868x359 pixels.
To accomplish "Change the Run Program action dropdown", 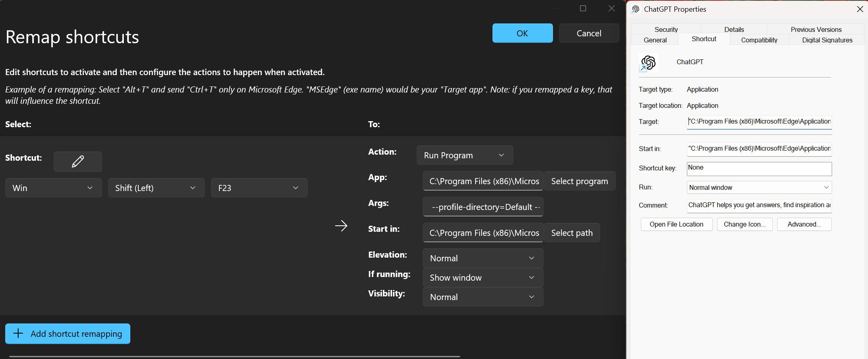I will click(x=464, y=155).
